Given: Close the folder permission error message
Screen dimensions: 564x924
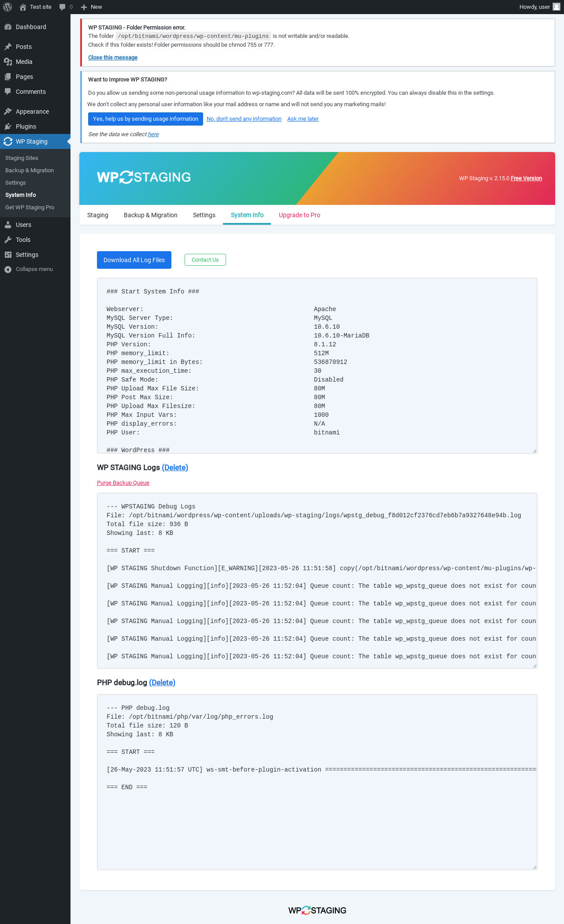Looking at the screenshot, I should pyautogui.click(x=113, y=58).
